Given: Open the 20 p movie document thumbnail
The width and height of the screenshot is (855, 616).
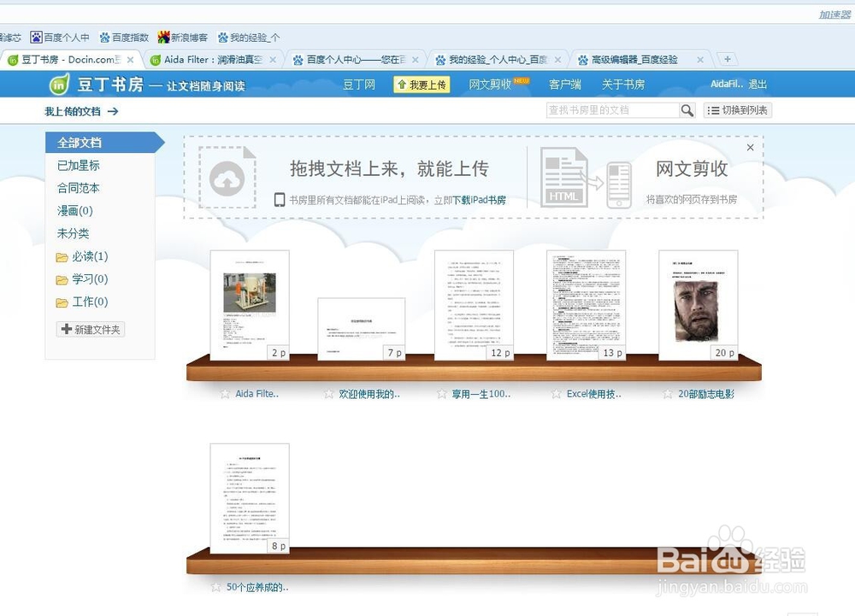Looking at the screenshot, I should click(699, 305).
